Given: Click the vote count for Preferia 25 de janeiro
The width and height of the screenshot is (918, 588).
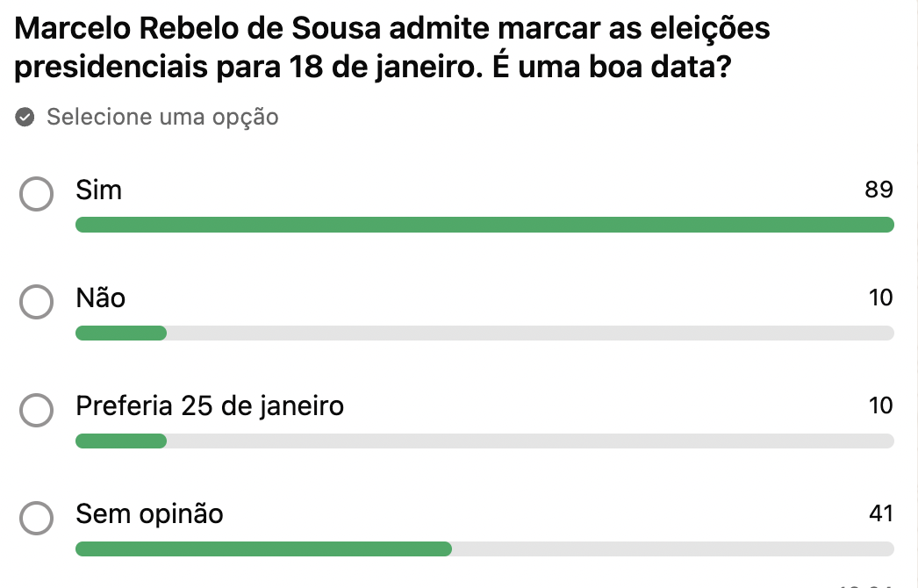Looking at the screenshot, I should (880, 406).
